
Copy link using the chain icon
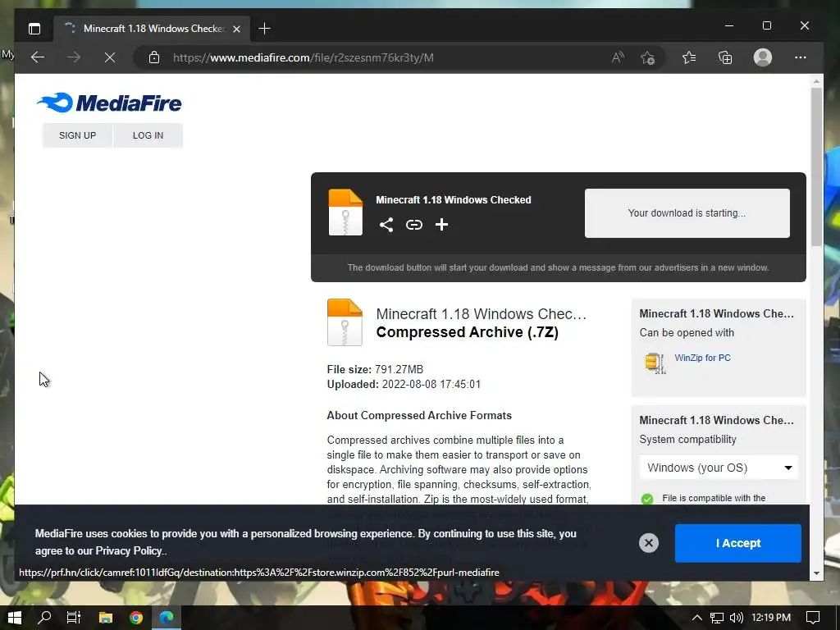click(x=414, y=225)
